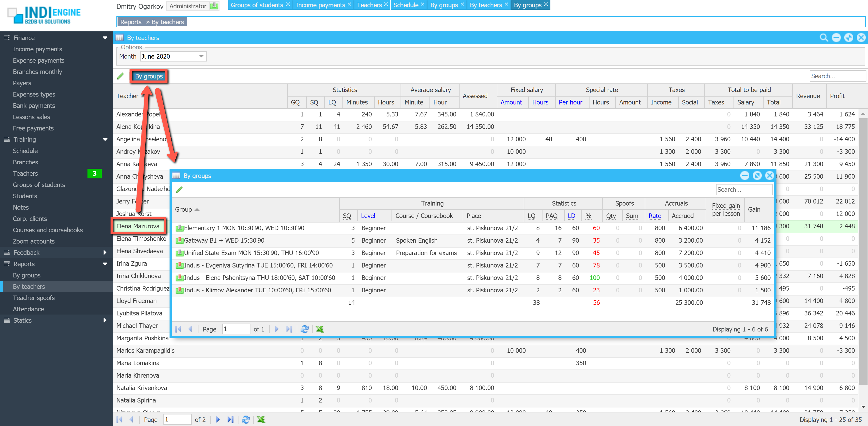Image resolution: width=868 pixels, height=426 pixels.
Task: Open the Month dropdown showing June 2020
Action: (x=201, y=56)
